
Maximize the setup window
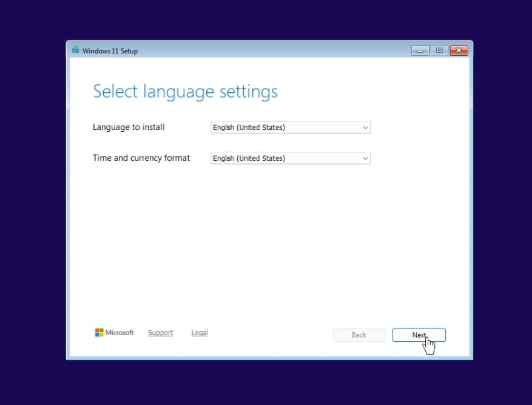click(439, 50)
